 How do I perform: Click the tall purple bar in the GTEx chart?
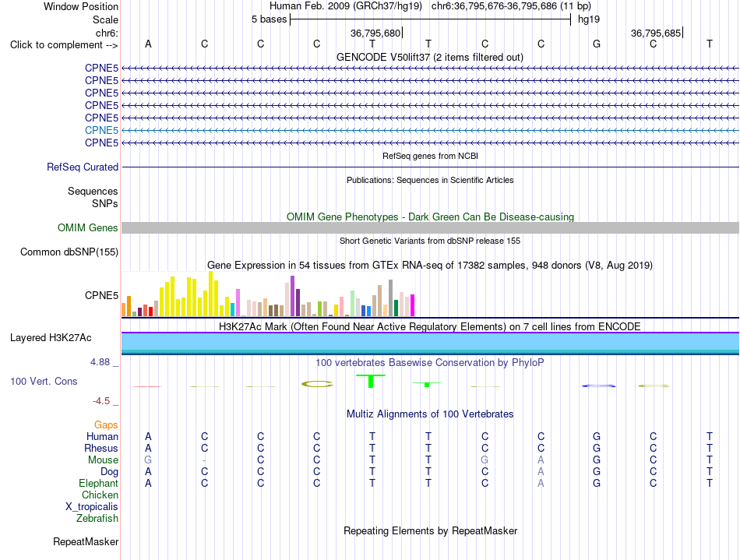click(x=293, y=296)
